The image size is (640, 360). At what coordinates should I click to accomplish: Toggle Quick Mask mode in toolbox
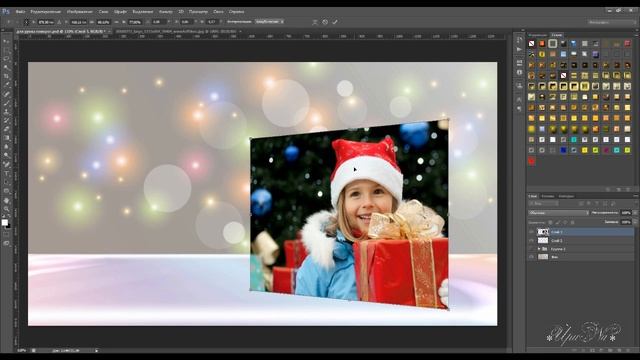click(x=6, y=234)
